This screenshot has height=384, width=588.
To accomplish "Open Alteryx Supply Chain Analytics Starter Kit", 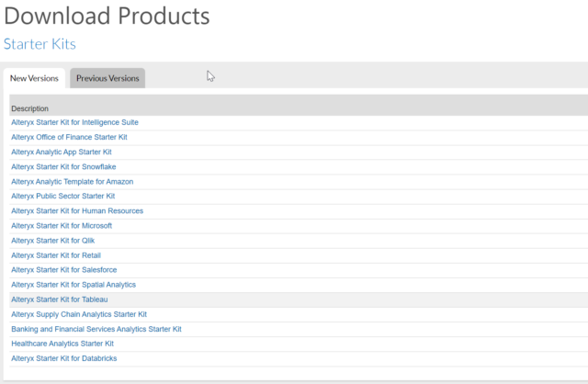I will pyautogui.click(x=79, y=314).
